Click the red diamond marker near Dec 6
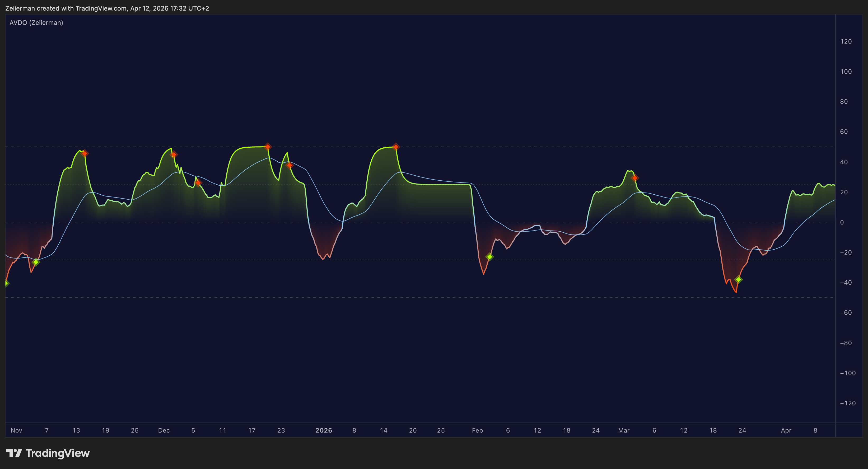Screen dimensions: 868x469 tap(198, 183)
